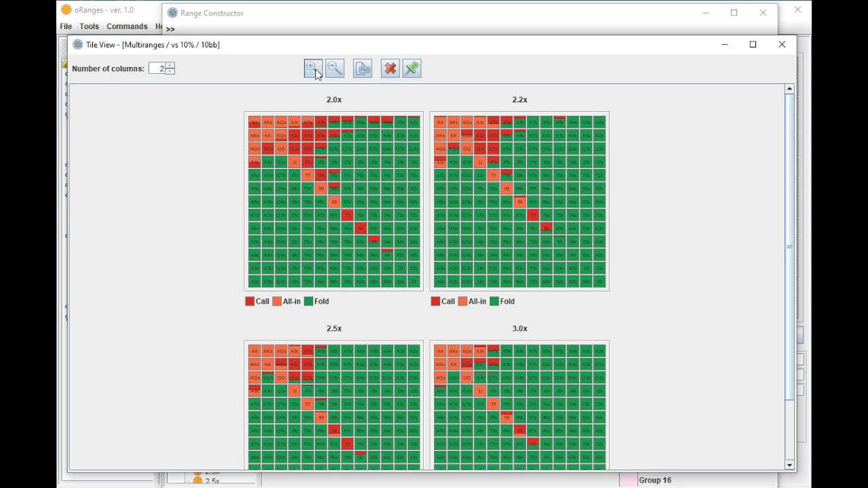Click the 2.0x range title
The height and width of the screenshot is (488, 868).
pyautogui.click(x=334, y=100)
